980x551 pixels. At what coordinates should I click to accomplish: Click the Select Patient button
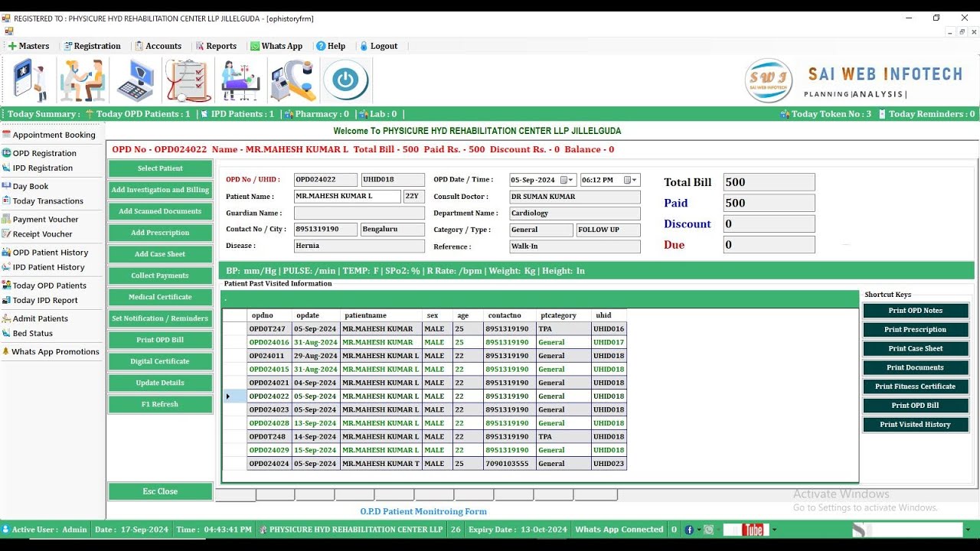(x=160, y=168)
